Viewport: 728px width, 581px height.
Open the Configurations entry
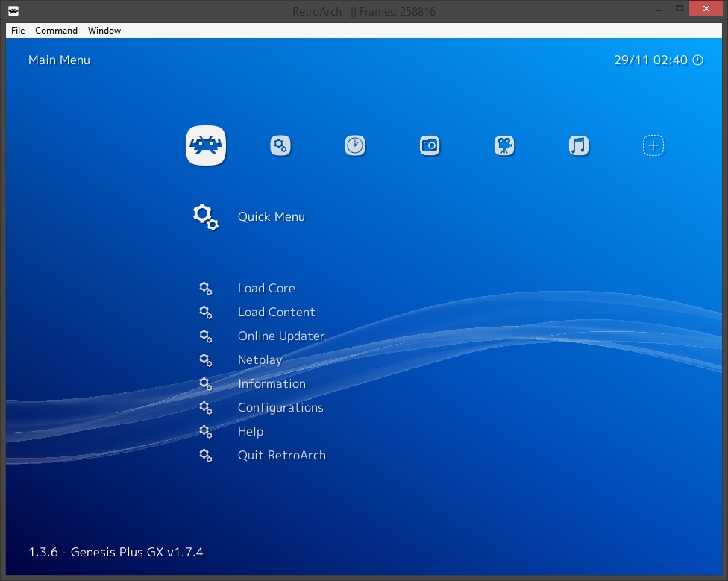point(280,408)
